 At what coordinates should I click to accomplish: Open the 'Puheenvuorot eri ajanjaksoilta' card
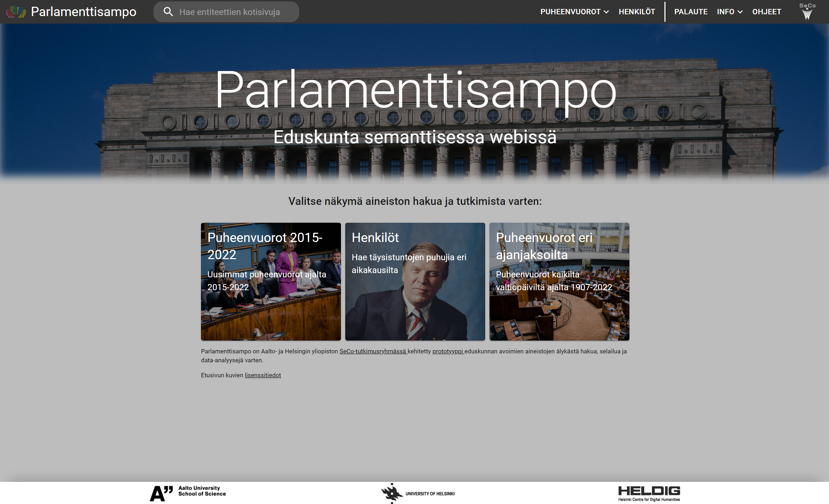[559, 282]
